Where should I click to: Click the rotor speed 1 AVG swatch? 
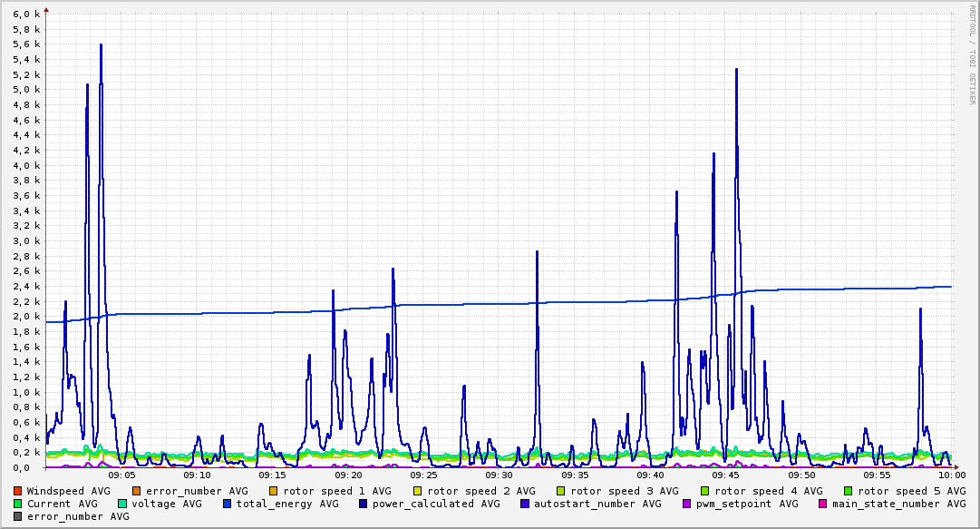tap(274, 492)
